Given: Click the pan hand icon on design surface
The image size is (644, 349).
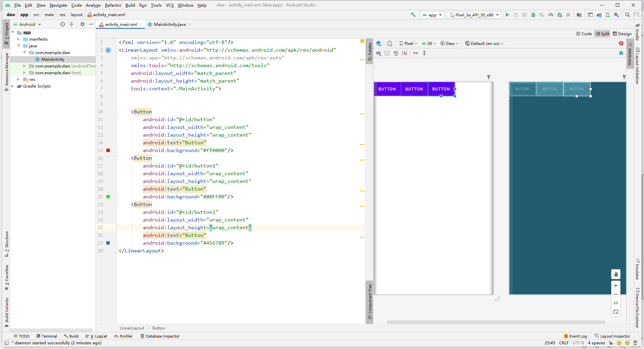Looking at the screenshot, I should [616, 274].
